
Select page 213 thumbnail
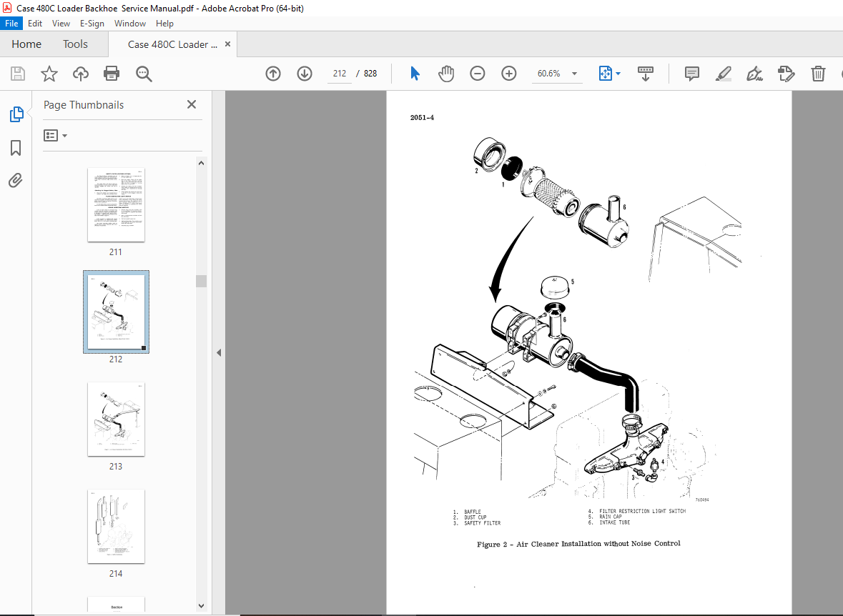[x=116, y=419]
